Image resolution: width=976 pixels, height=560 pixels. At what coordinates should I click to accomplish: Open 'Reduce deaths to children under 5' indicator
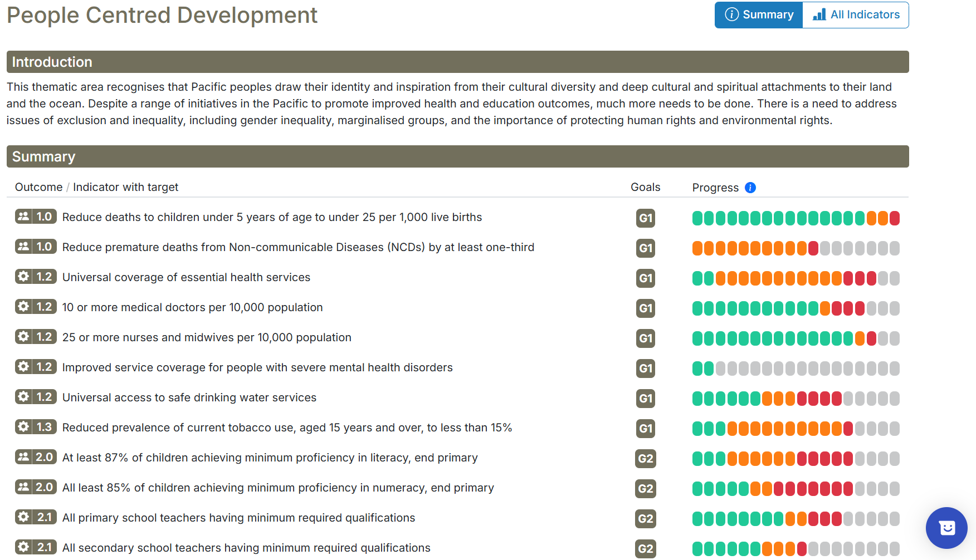point(272,217)
